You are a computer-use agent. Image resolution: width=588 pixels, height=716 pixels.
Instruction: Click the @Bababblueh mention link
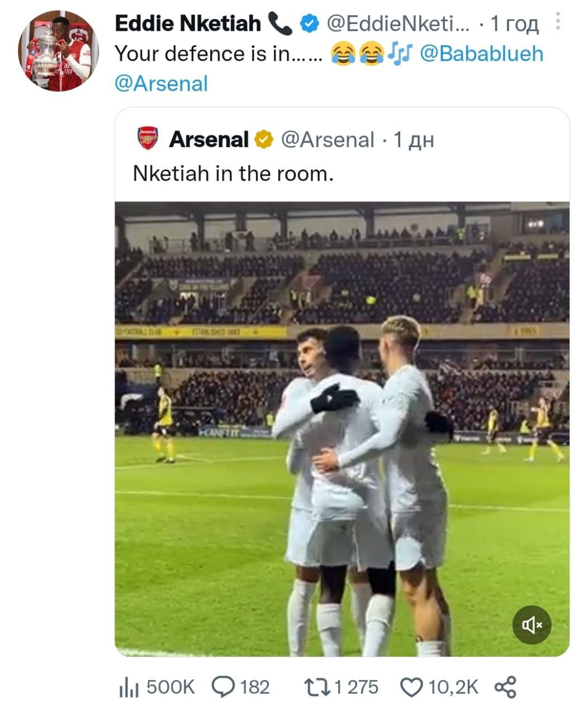(x=481, y=54)
